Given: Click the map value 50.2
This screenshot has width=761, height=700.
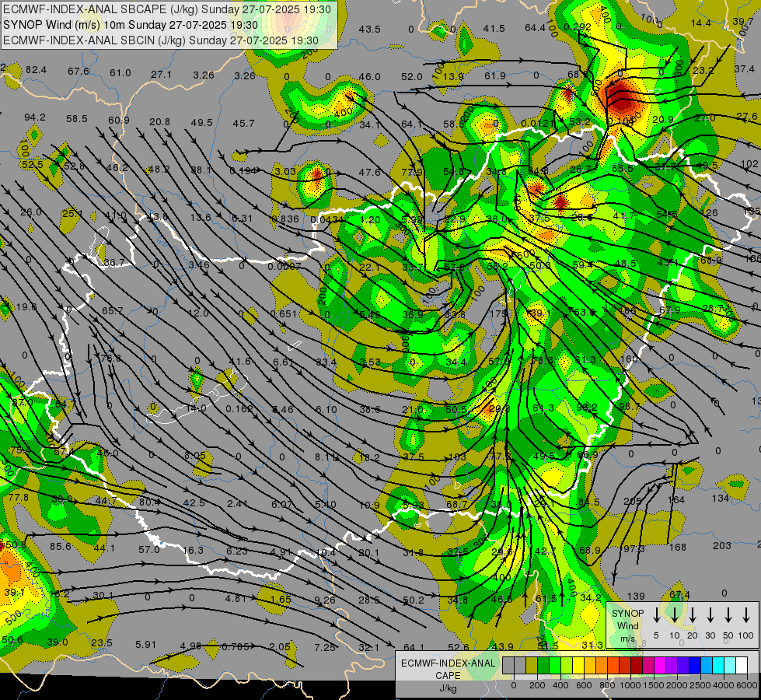Looking at the screenshot, I should (x=414, y=600).
